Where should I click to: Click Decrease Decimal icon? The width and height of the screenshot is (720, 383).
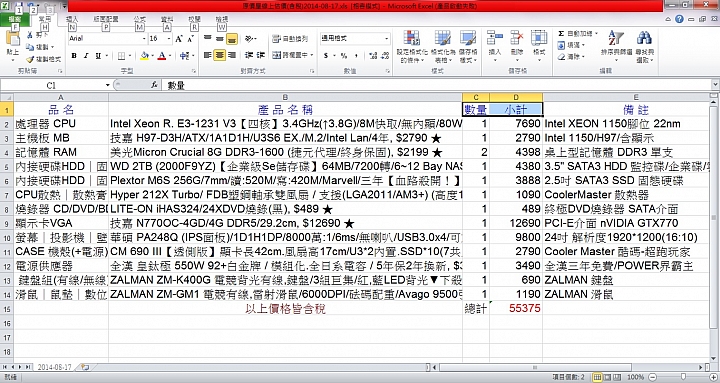[385, 56]
